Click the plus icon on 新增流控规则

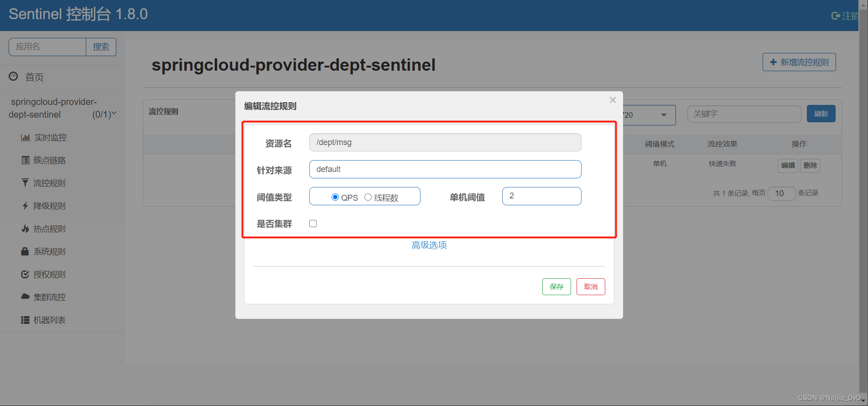(773, 62)
